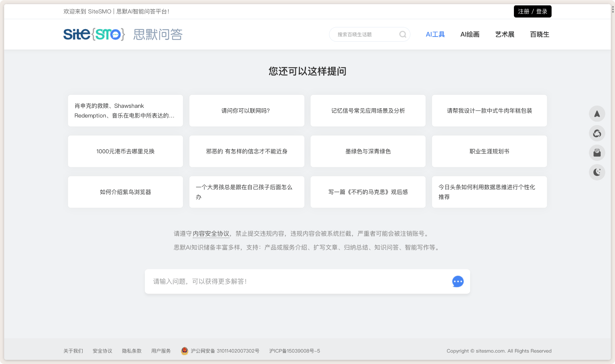Screen dimensions: 615x364
Task: Click the blue chat send icon
Action: point(457,281)
